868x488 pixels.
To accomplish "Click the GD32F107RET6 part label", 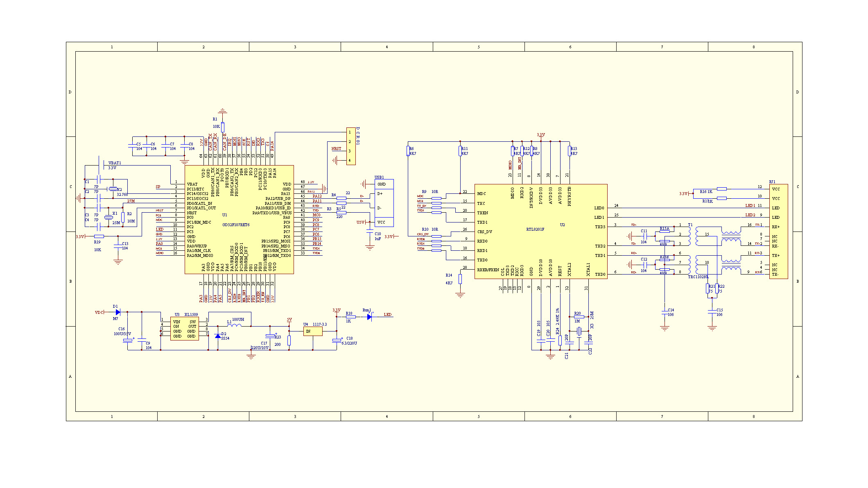I will click(236, 225).
